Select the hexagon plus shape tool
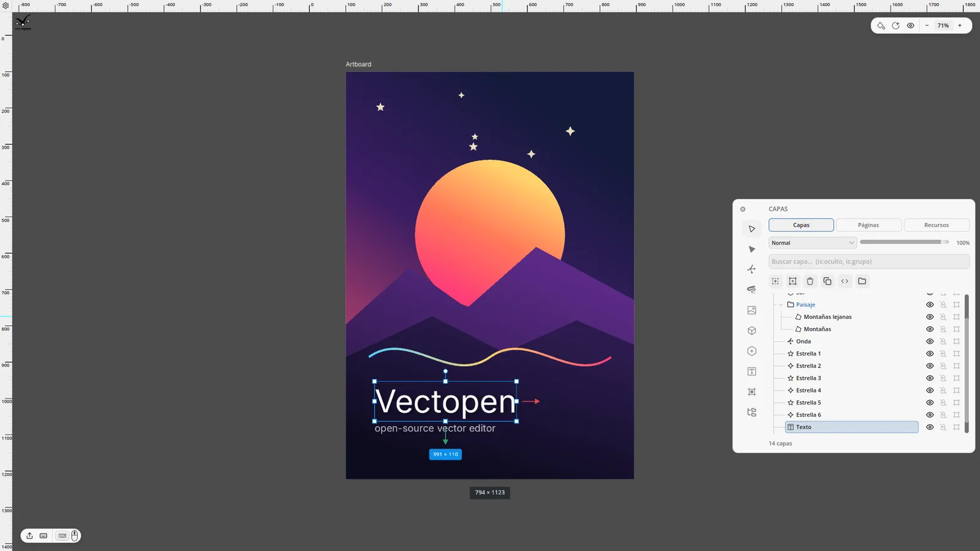Viewport: 980px width, 551px height. pos(752,351)
